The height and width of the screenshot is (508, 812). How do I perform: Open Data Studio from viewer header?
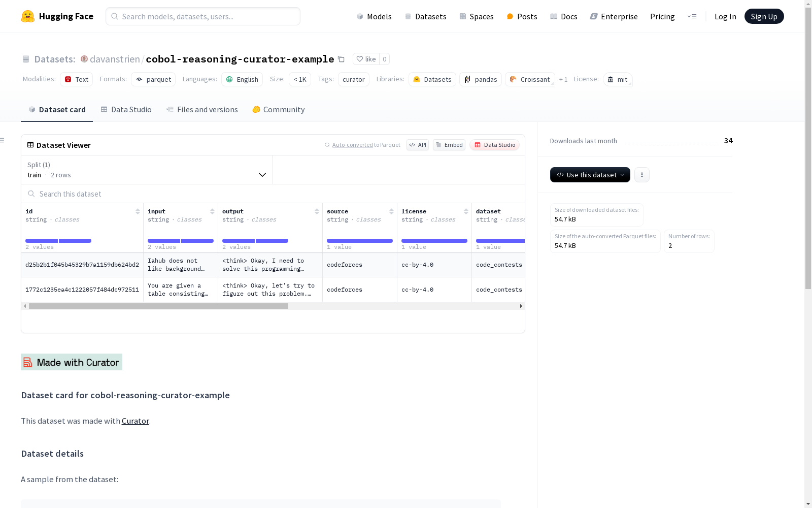click(494, 145)
